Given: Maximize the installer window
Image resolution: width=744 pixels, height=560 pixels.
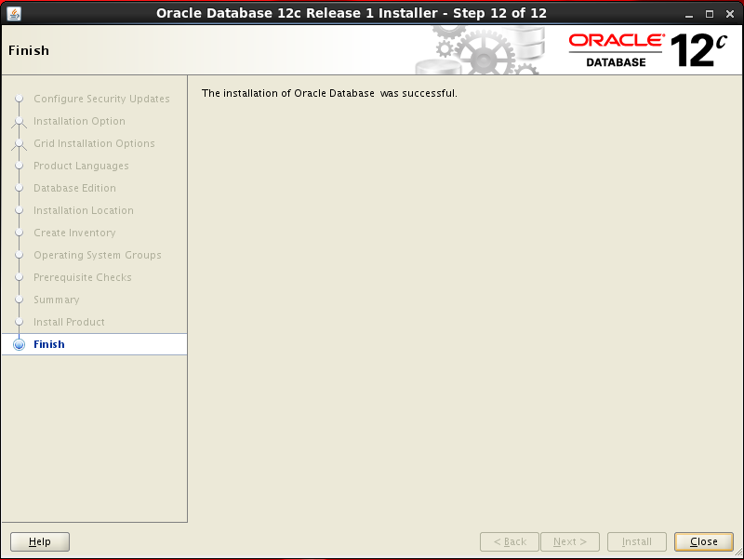Looking at the screenshot, I should click(x=710, y=14).
